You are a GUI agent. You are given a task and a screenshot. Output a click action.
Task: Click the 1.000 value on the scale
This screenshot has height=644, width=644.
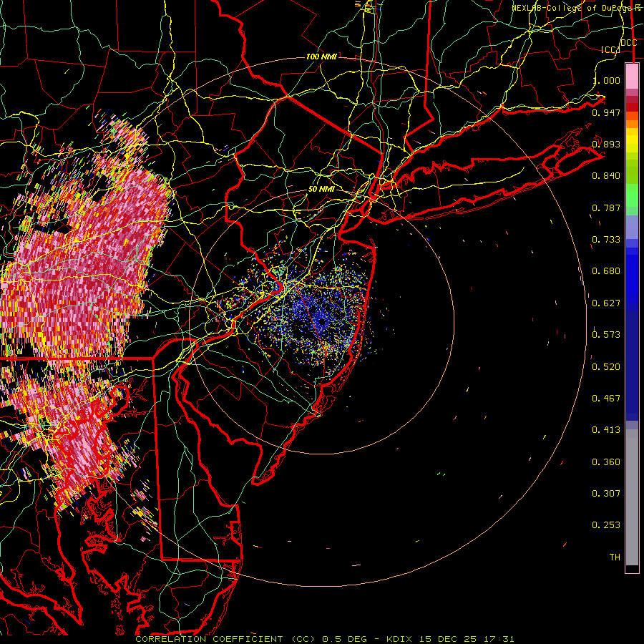tap(606, 80)
